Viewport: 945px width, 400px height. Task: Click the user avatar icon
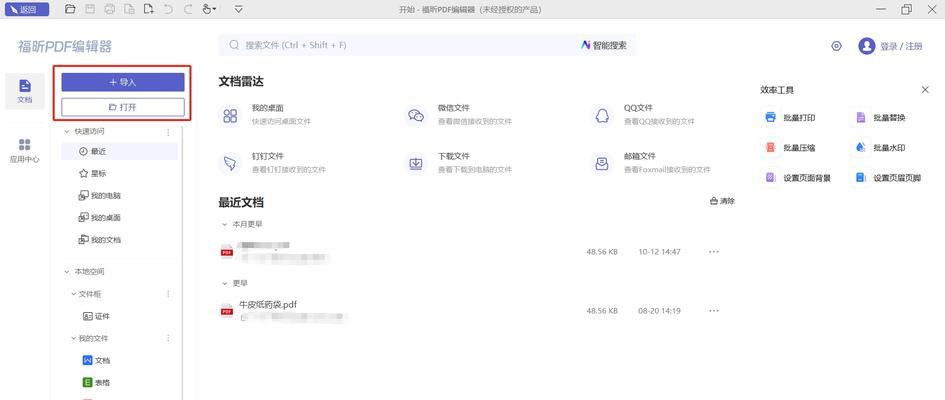867,46
